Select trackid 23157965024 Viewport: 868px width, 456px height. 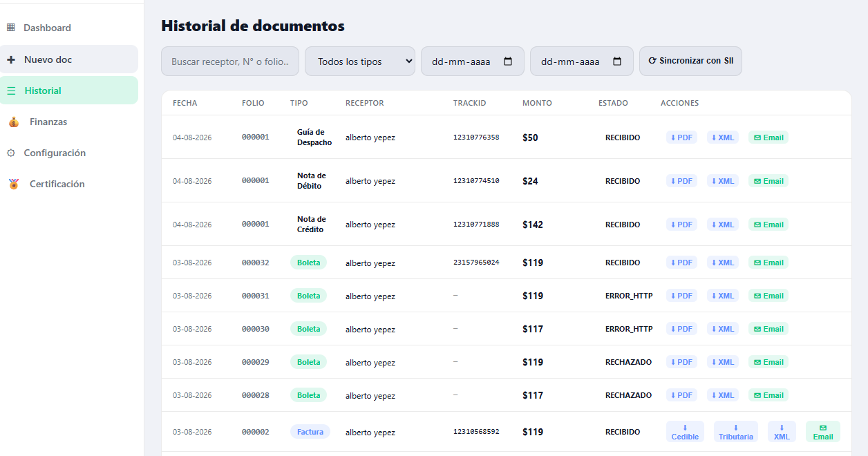coord(476,263)
